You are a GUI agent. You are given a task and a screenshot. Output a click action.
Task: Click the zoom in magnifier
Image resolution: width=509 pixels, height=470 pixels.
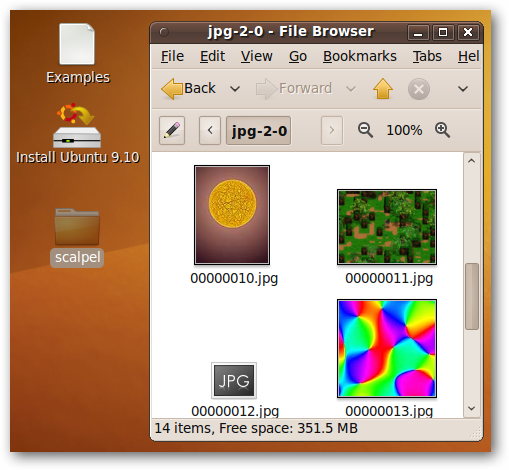pyautogui.click(x=442, y=130)
